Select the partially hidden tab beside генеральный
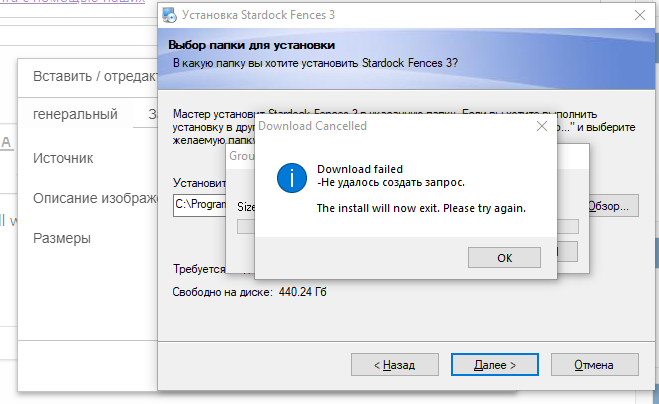 tap(152, 114)
